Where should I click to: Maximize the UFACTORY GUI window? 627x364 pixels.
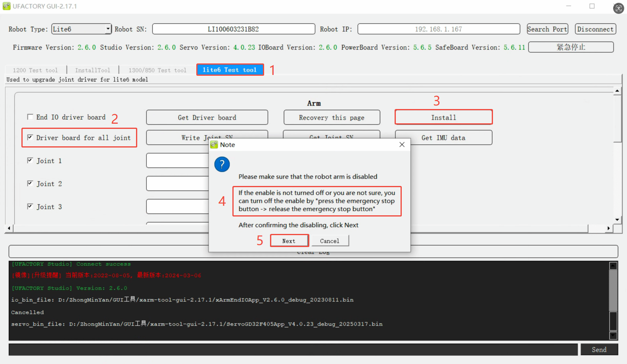592,6
